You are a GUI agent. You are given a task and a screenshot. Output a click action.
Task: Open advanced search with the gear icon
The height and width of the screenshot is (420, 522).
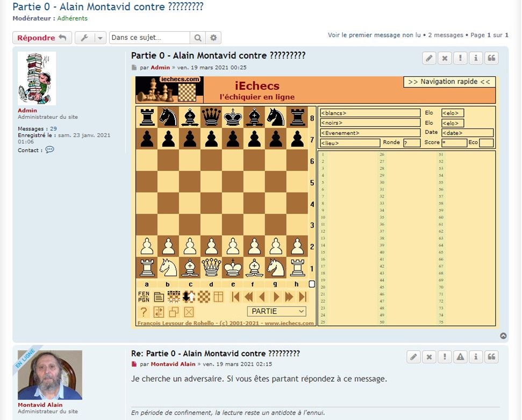click(213, 38)
